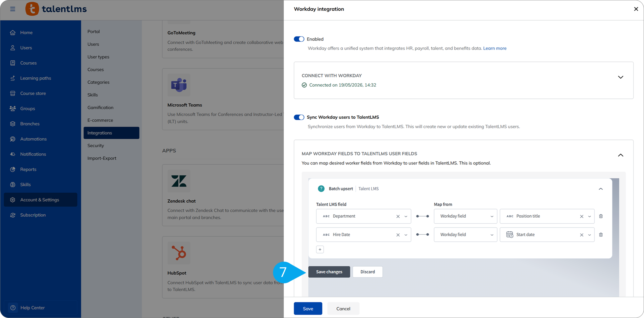The width and height of the screenshot is (644, 318).
Task: Open E-commerce settings menu item
Action: point(100,120)
